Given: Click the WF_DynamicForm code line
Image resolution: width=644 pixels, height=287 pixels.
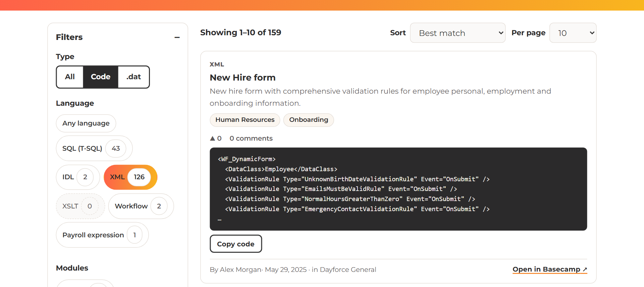Looking at the screenshot, I should coord(247,159).
